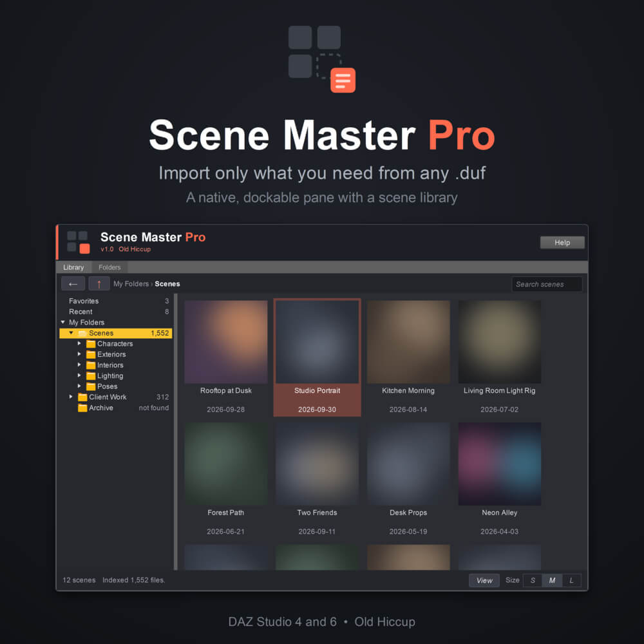Click the Characters folder icon

pyautogui.click(x=91, y=344)
